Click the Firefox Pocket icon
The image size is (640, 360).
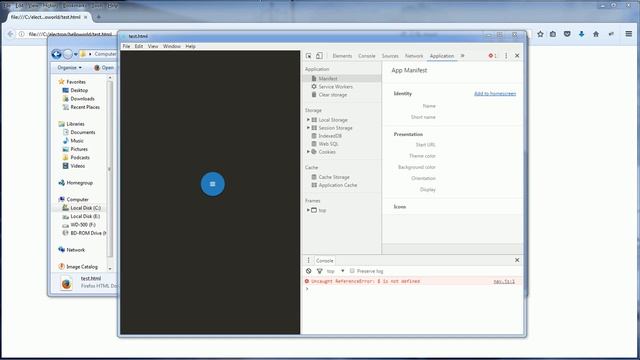567,34
